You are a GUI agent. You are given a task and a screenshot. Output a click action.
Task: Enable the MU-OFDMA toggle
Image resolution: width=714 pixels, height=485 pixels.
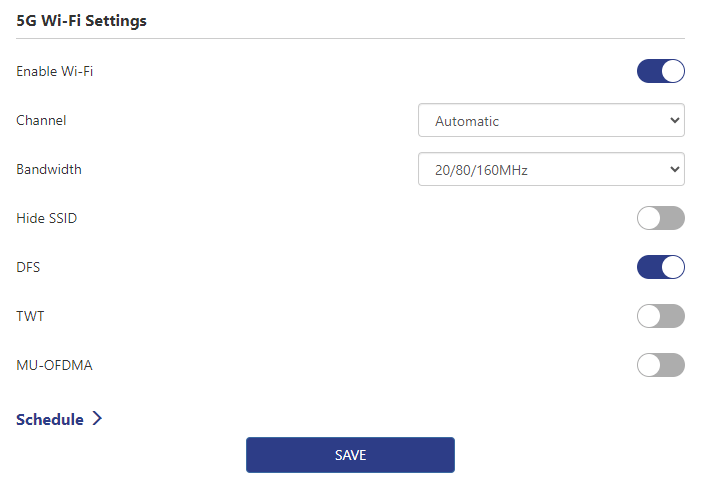[660, 365]
